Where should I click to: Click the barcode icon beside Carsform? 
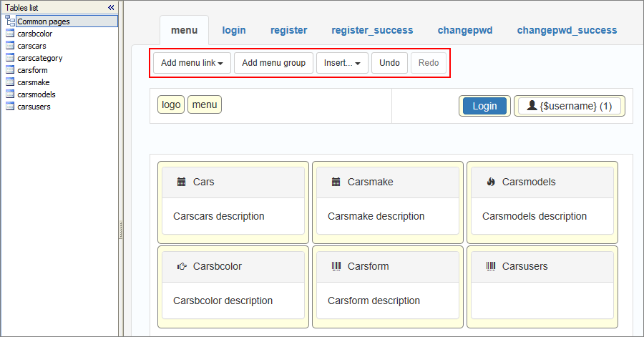click(336, 266)
